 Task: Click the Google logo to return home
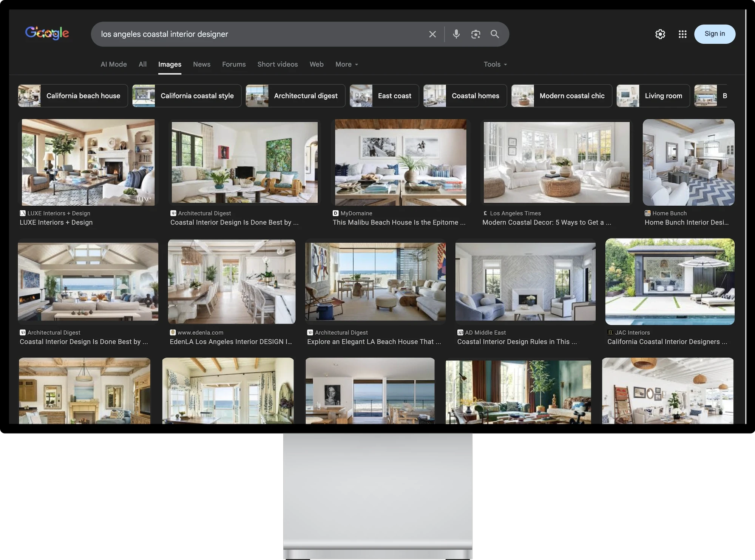[47, 33]
